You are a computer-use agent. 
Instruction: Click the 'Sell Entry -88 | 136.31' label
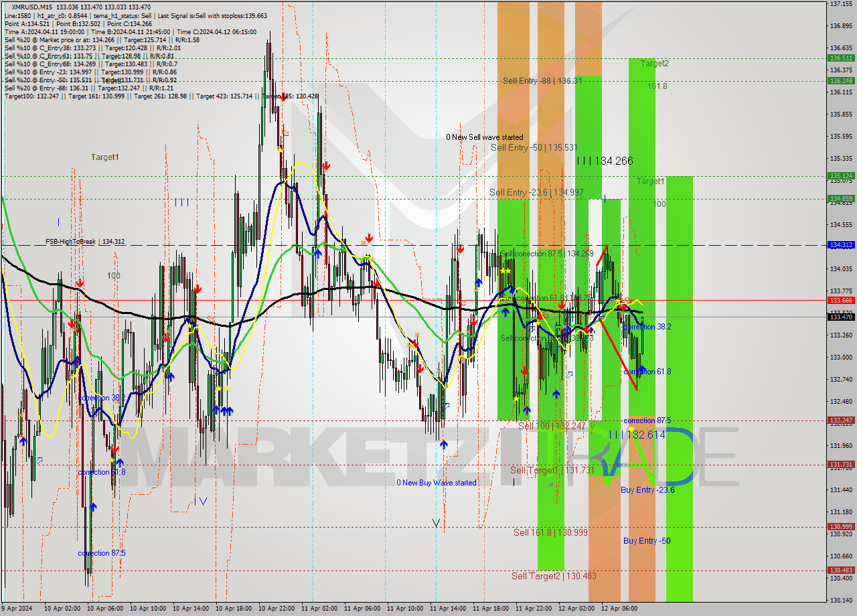(542, 81)
